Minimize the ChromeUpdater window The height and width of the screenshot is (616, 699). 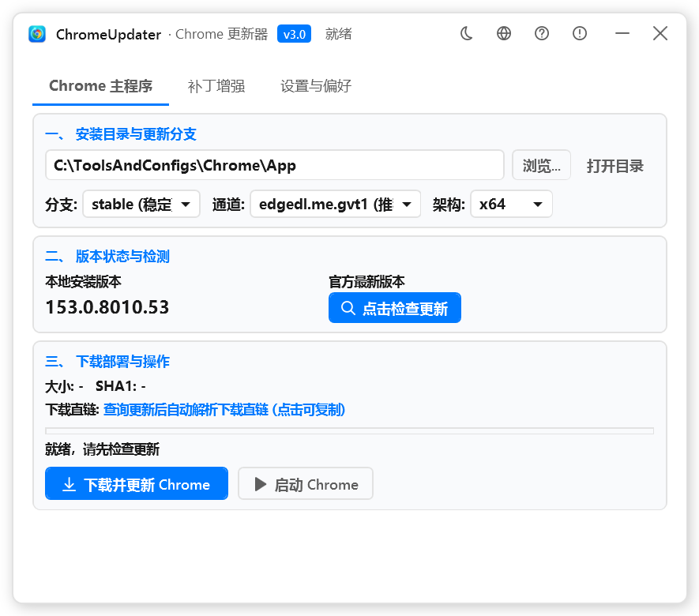point(622,33)
